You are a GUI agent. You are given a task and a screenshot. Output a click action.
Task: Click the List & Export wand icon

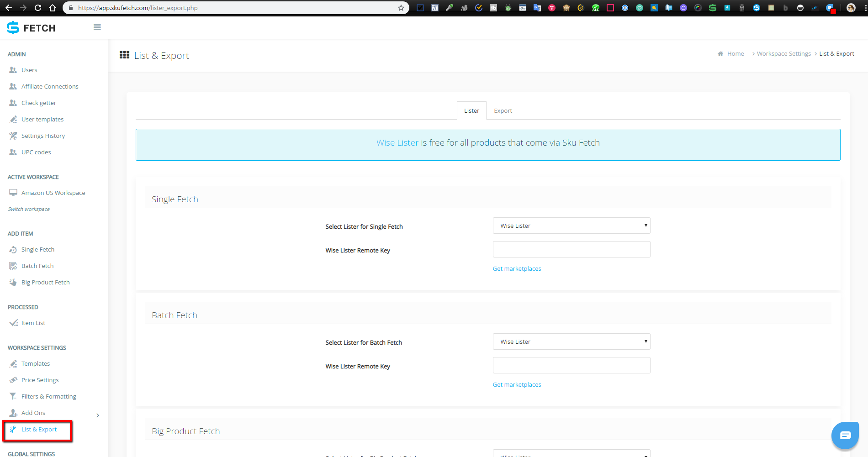pyautogui.click(x=13, y=429)
